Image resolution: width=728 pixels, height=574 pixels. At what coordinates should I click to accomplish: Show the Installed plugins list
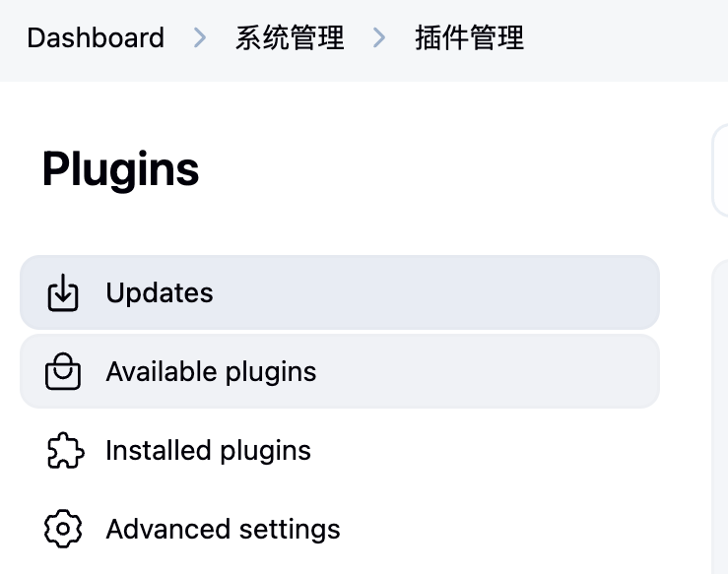(208, 451)
